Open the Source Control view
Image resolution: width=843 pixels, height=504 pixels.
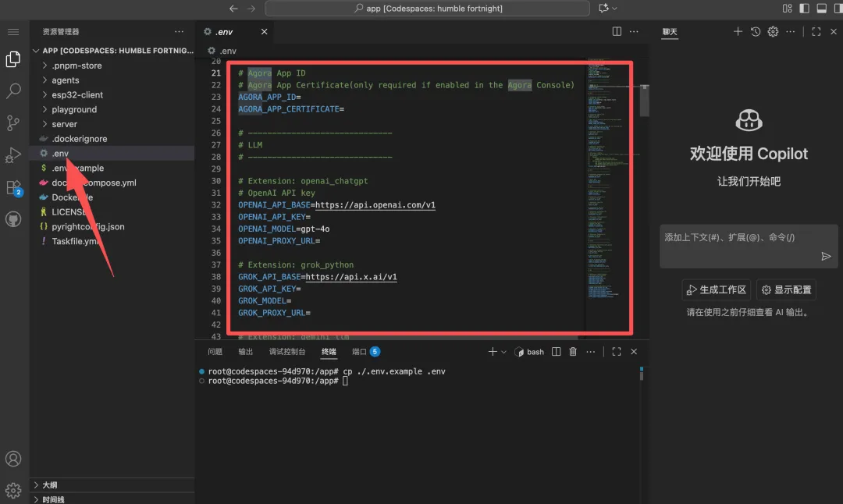[13, 123]
